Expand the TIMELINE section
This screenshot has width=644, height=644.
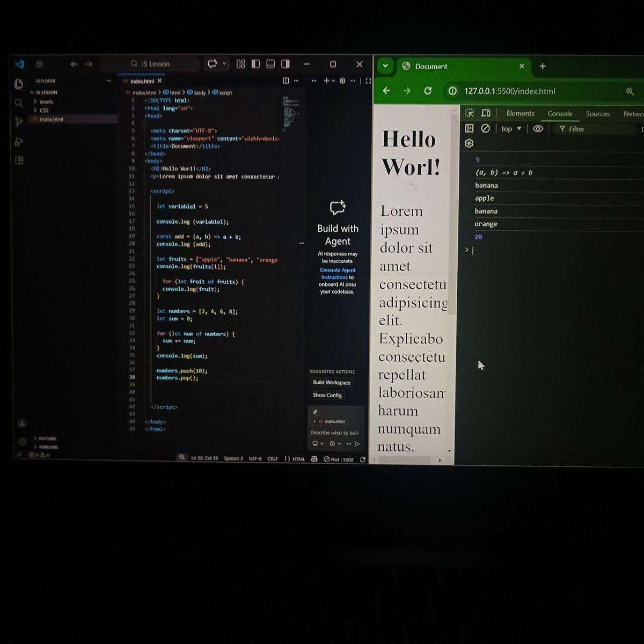[x=46, y=447]
